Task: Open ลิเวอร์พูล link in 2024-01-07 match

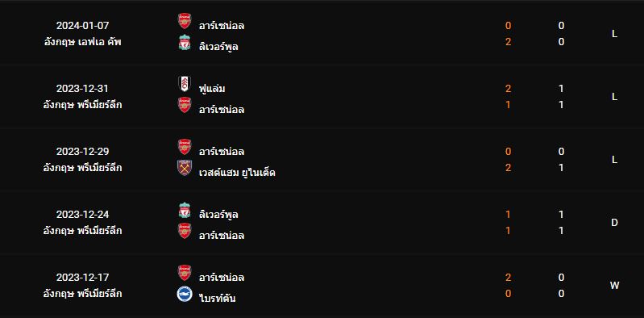Action: (x=218, y=47)
